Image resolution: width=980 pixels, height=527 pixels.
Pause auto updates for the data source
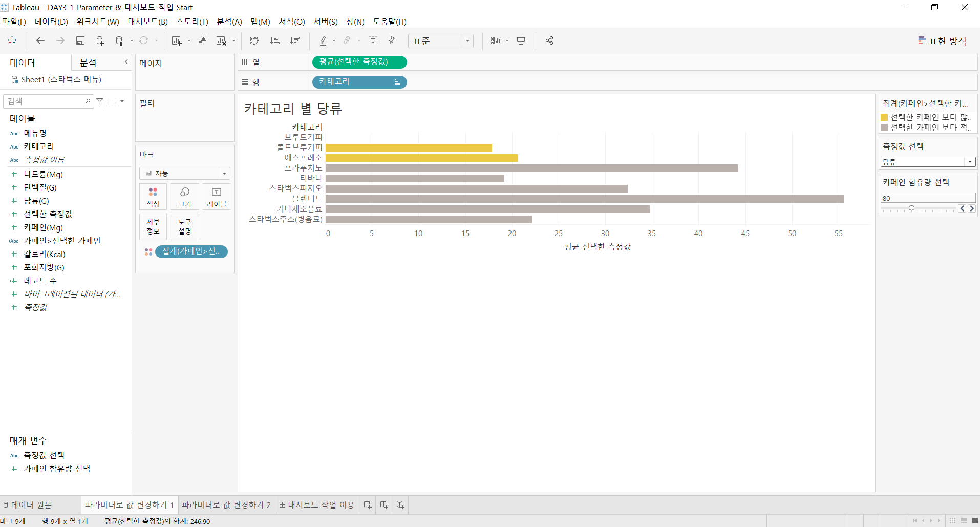(119, 40)
